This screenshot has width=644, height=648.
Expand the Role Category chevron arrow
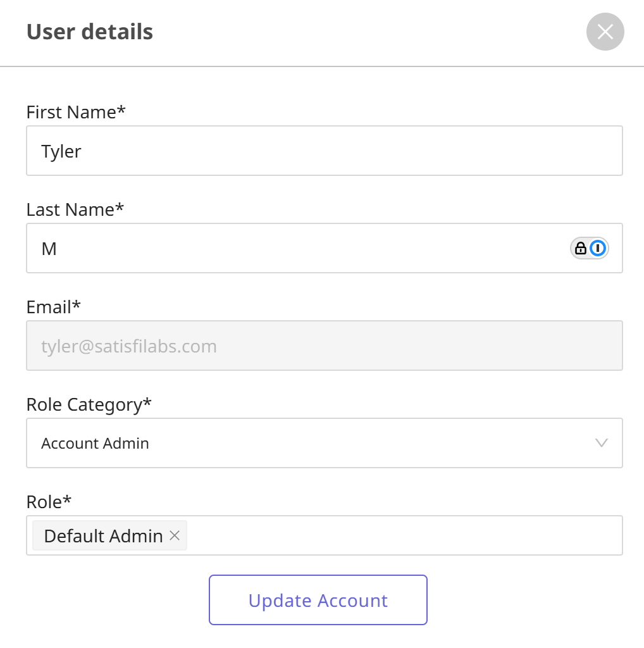[x=602, y=443]
